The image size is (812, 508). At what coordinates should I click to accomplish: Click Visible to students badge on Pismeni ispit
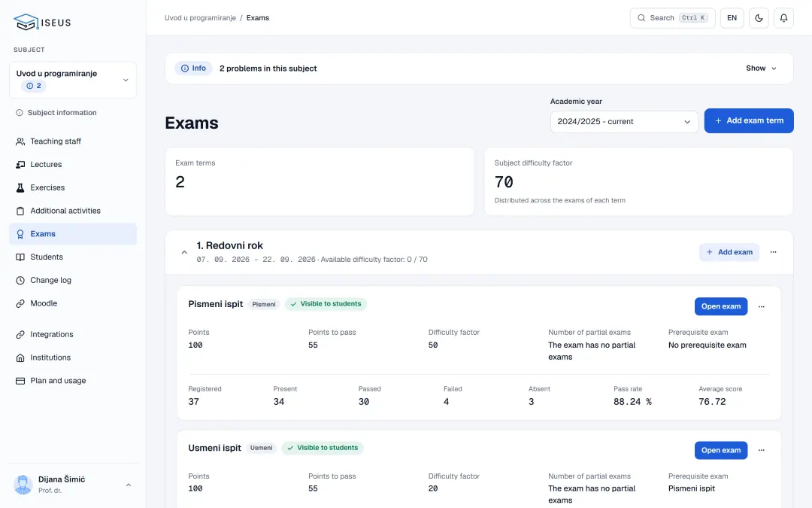[x=326, y=304]
